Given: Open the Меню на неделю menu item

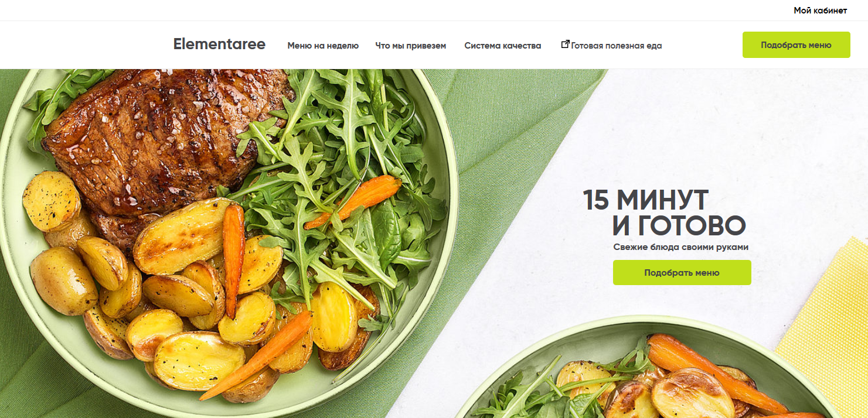Looking at the screenshot, I should 323,46.
